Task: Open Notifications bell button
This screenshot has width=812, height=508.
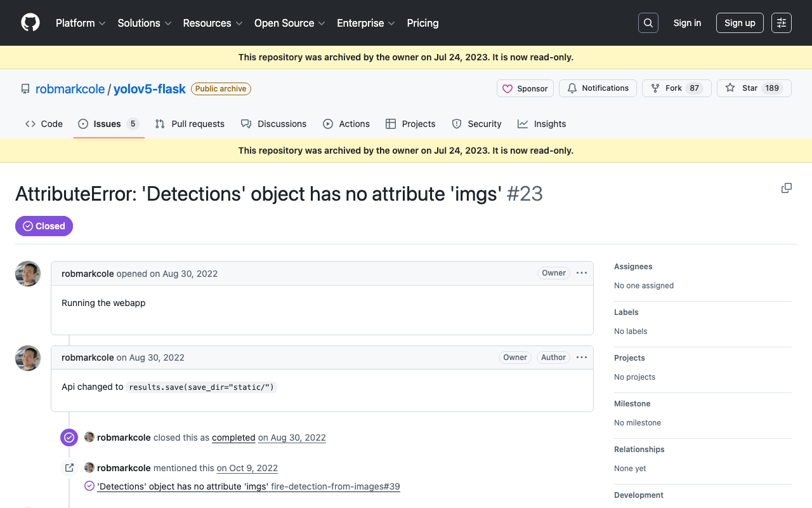Action: [x=598, y=88]
